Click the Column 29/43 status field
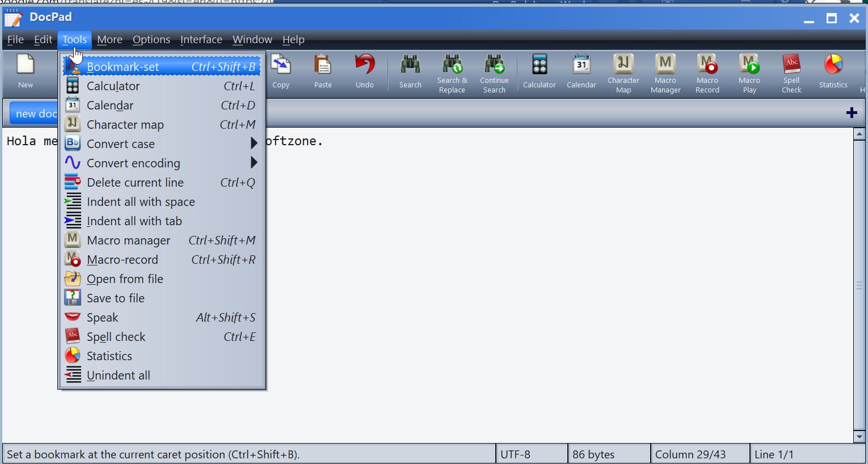868x464 pixels. (700, 454)
